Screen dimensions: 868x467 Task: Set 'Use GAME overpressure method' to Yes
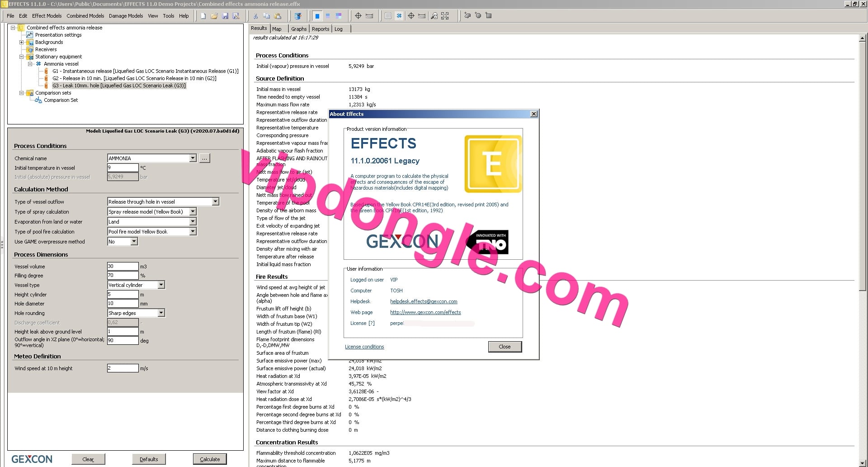(135, 241)
